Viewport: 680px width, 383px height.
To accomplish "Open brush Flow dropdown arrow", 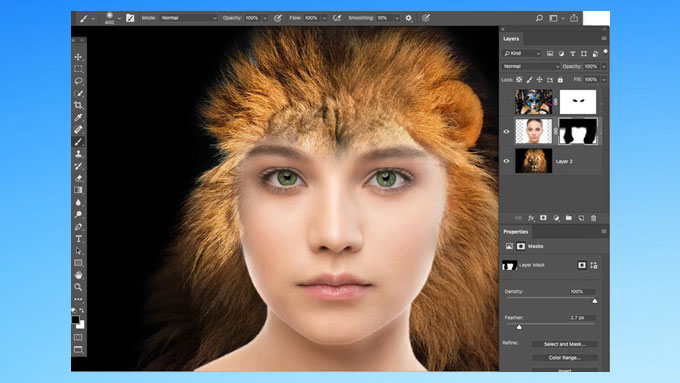I will click(324, 18).
